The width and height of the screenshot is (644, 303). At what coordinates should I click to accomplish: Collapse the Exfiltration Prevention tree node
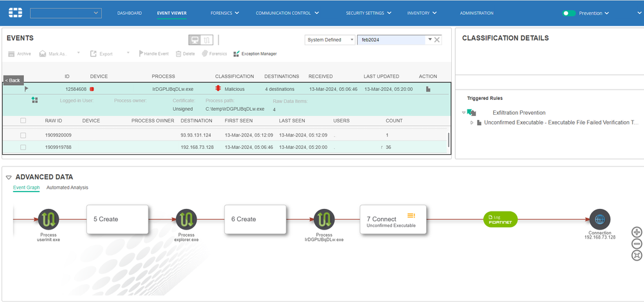pyautogui.click(x=463, y=112)
